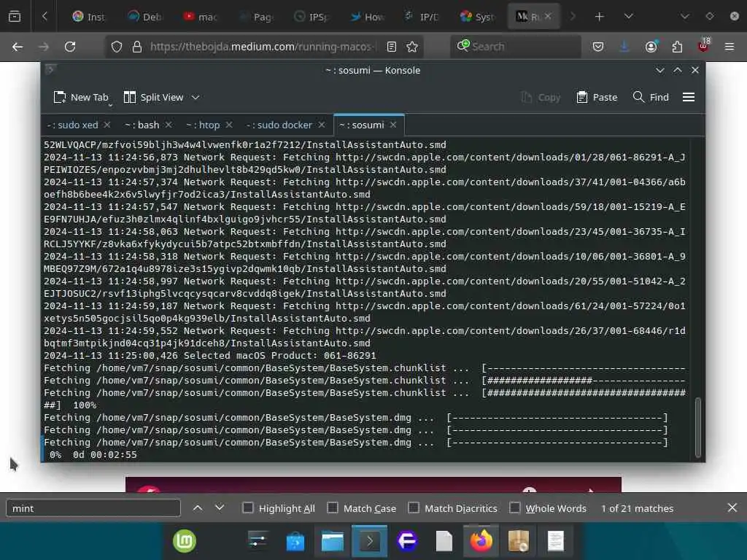Toggle reader view icon

(x=392, y=47)
